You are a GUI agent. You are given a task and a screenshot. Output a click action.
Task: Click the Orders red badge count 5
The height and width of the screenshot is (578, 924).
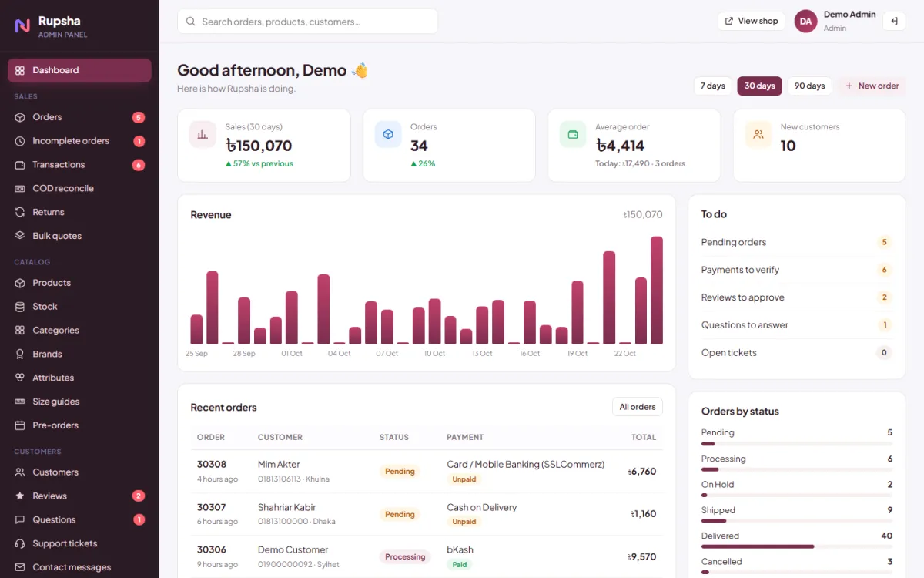139,117
